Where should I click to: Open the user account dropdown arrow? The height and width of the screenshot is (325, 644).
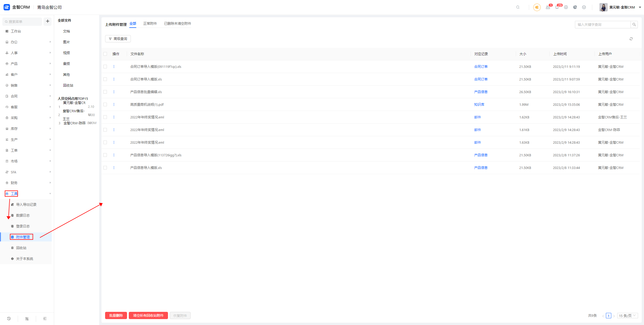pos(640,7)
